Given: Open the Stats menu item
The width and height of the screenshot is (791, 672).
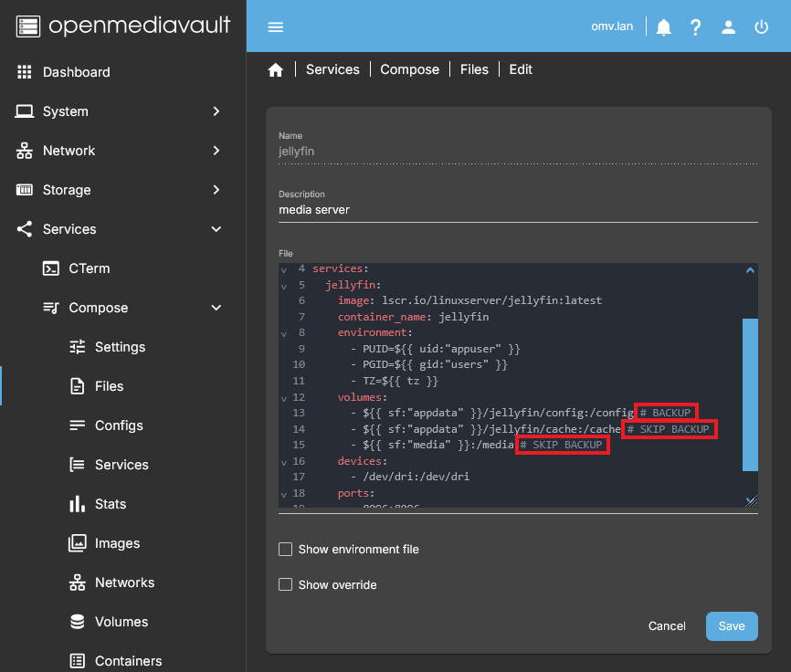Looking at the screenshot, I should pos(110,504).
